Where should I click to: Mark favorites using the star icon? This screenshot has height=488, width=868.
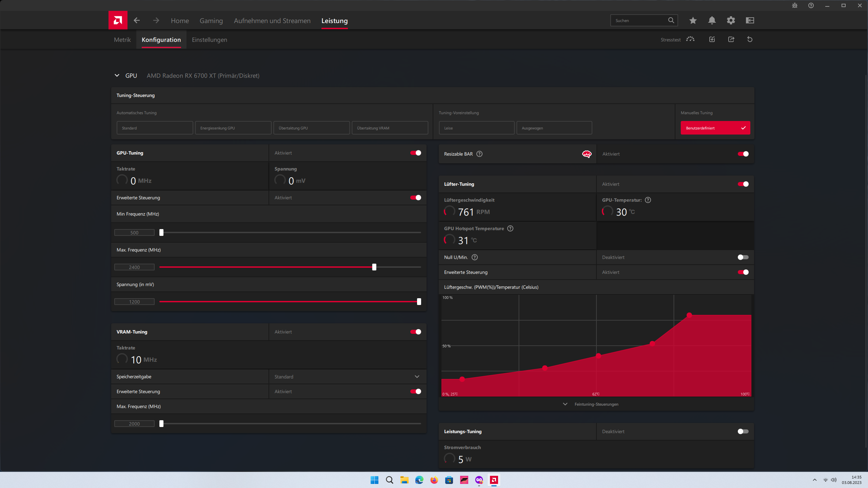[x=693, y=20]
